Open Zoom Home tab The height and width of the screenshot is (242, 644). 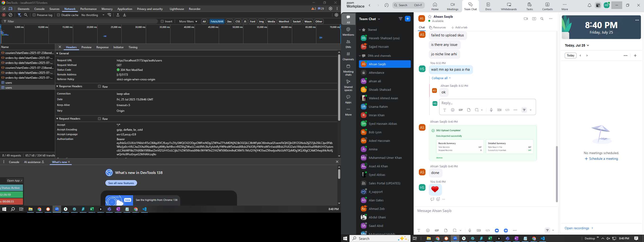tap(435, 6)
